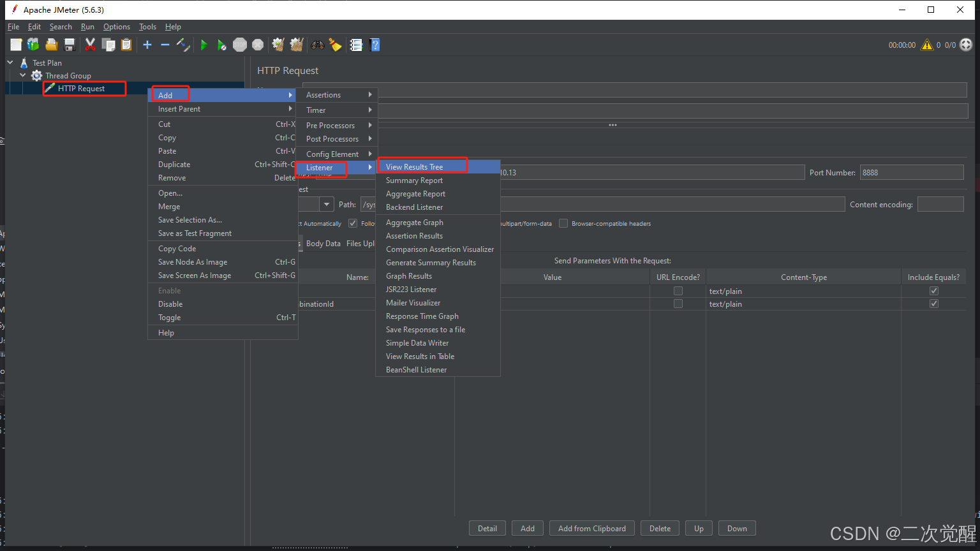Expand the Post Processors submenu
This screenshot has width=980, height=551.
338,139
